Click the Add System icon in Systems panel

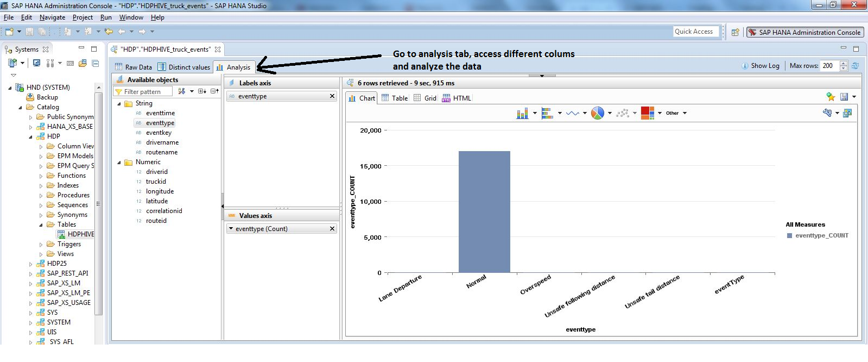[12, 63]
